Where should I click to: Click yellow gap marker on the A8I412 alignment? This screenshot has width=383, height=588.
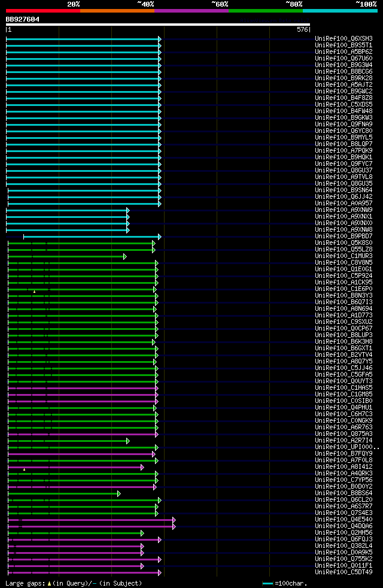[25, 469]
